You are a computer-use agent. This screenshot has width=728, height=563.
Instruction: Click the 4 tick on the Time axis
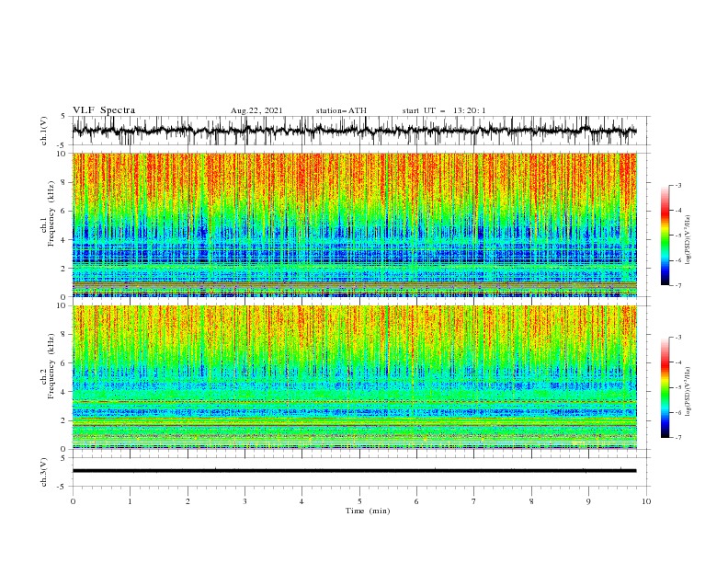click(x=301, y=501)
